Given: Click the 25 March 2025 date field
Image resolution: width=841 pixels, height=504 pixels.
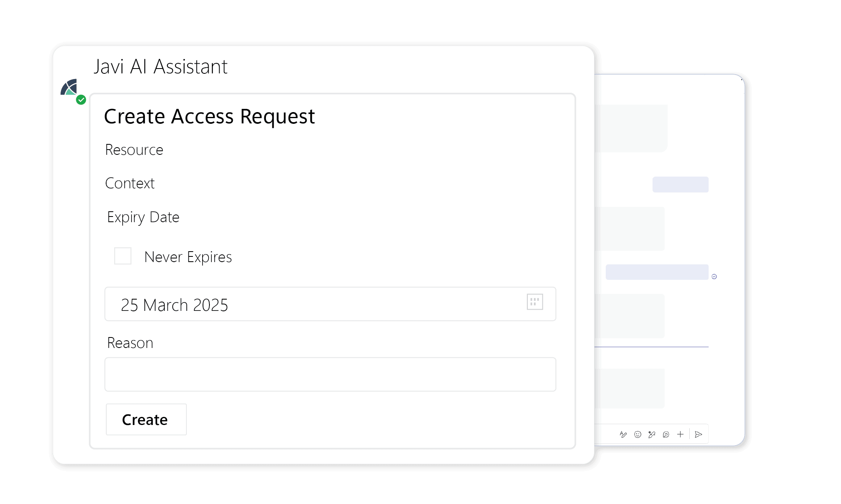Looking at the screenshot, I should tap(330, 304).
